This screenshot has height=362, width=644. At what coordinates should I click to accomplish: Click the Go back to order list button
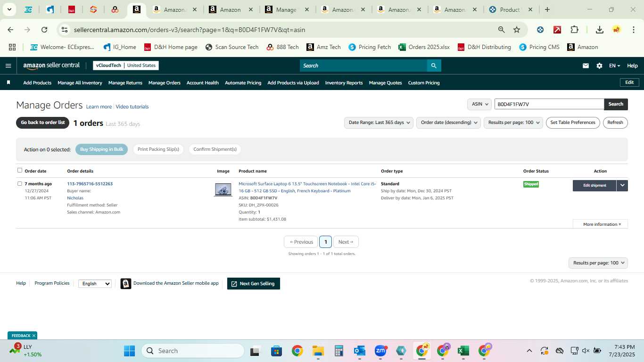tap(43, 123)
